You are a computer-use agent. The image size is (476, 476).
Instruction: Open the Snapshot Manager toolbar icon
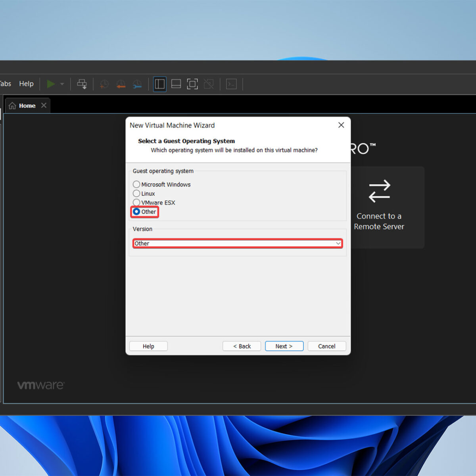[x=137, y=84]
